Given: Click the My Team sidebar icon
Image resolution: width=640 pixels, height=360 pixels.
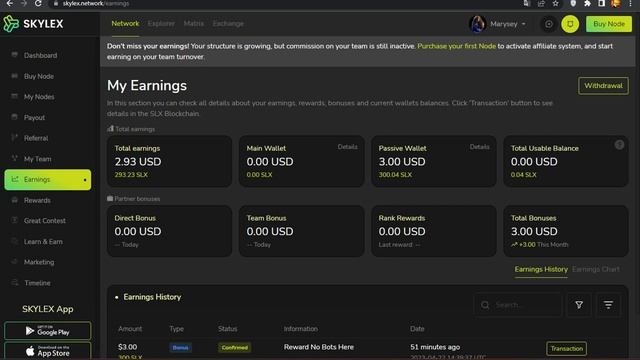Looking at the screenshot, I should click(x=14, y=158).
